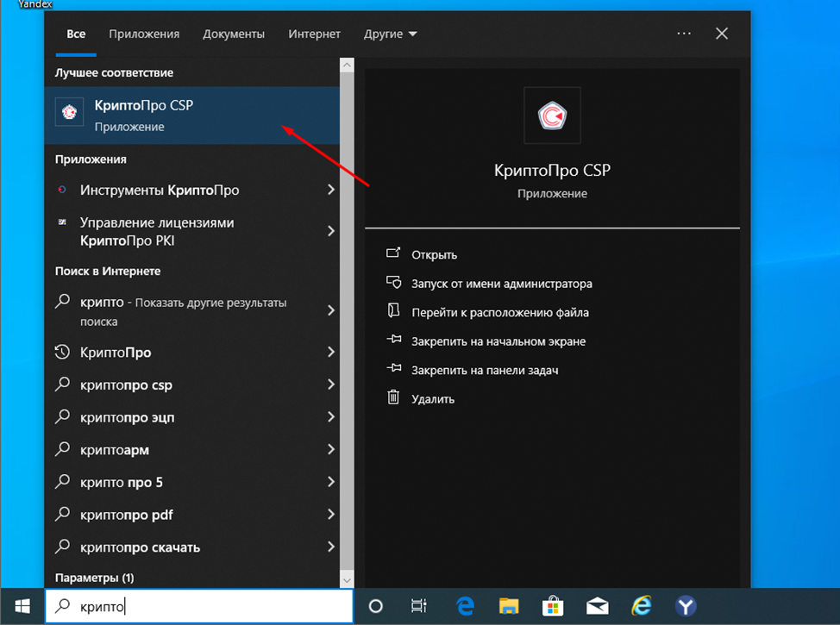Open the Windows Start menu button
The image size is (840, 625).
click(x=22, y=606)
